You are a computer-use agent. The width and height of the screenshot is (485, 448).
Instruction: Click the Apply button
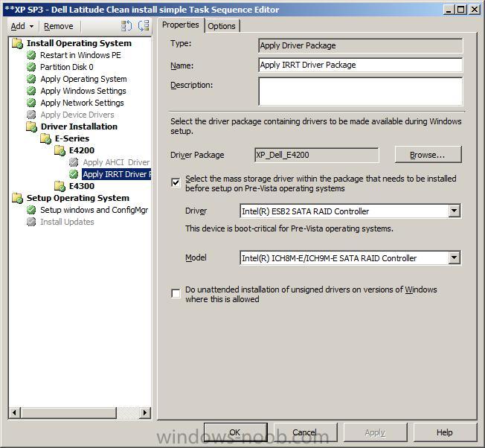pyautogui.click(x=375, y=432)
